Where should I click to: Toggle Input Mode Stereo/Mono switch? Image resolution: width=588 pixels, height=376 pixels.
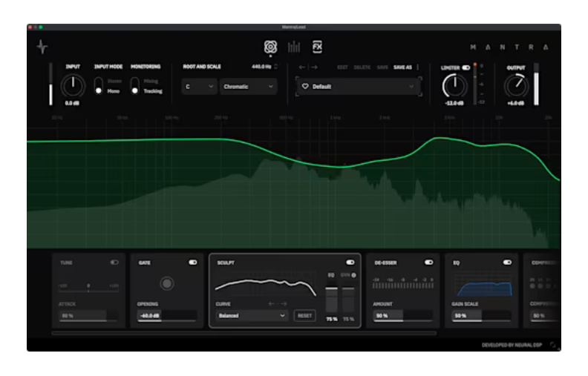(x=99, y=86)
